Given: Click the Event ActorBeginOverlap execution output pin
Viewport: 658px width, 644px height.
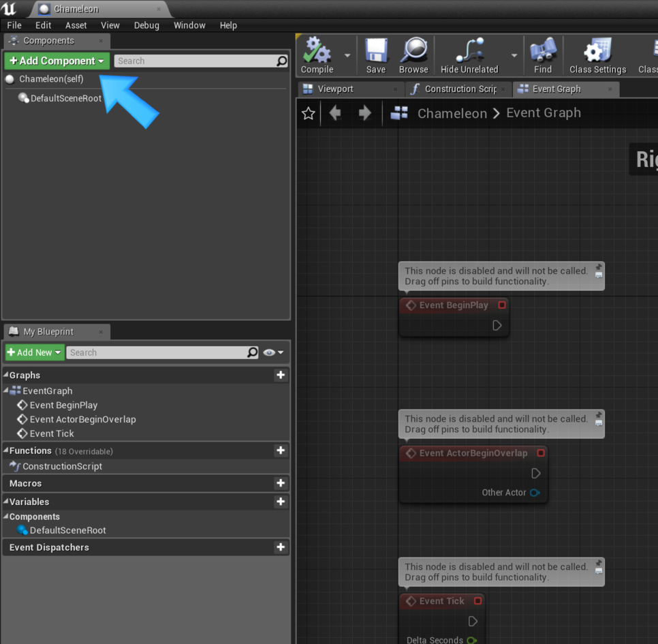Looking at the screenshot, I should (x=535, y=474).
